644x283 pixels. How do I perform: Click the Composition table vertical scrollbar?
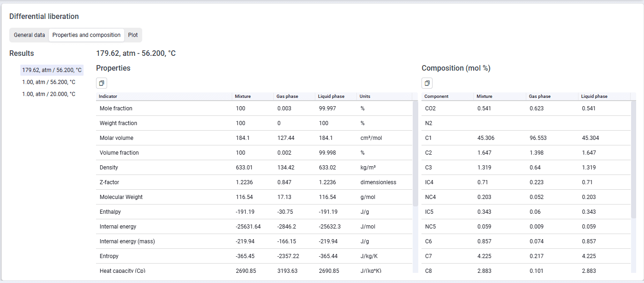[633, 160]
